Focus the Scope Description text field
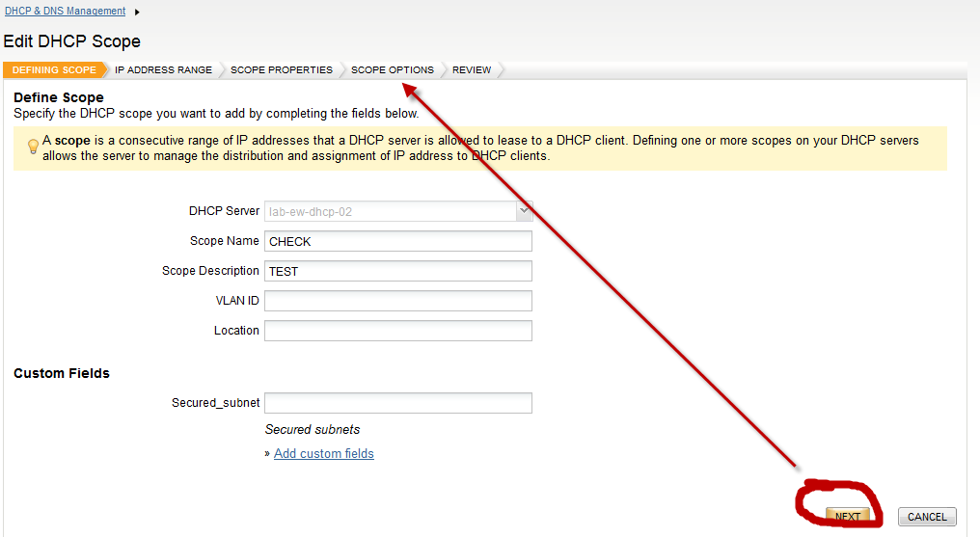980x537 pixels. [x=398, y=271]
